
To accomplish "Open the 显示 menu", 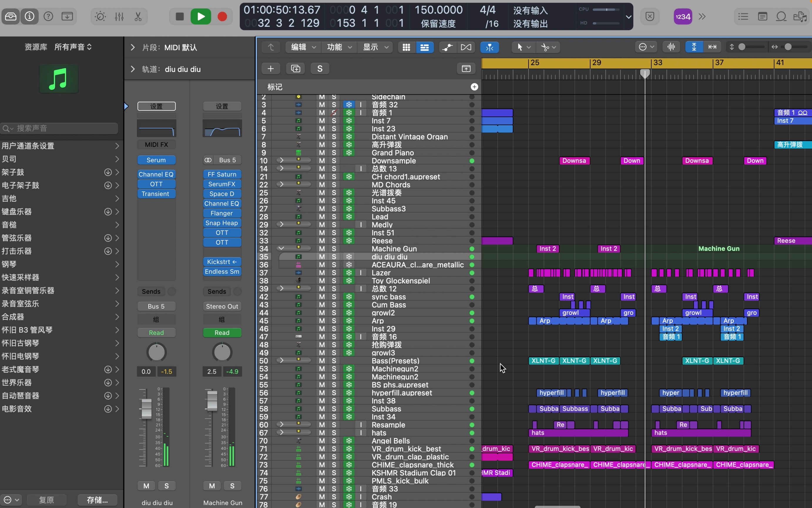I will 376,47.
